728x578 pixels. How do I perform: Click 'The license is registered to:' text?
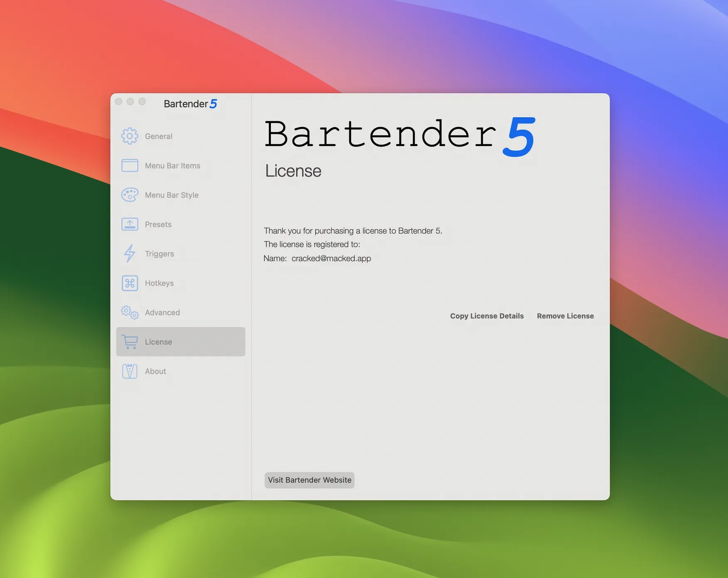coord(312,245)
